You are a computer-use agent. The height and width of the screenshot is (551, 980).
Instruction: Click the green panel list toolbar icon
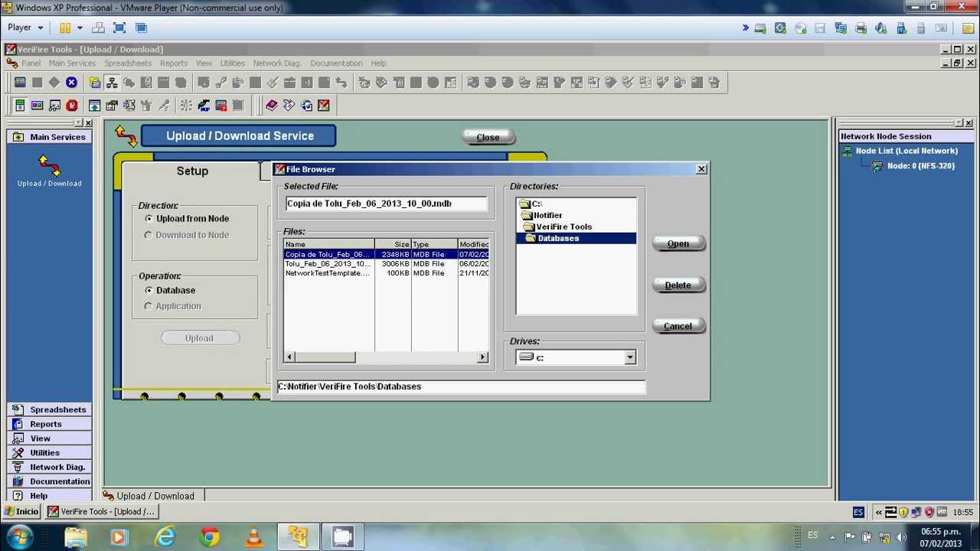point(20,106)
